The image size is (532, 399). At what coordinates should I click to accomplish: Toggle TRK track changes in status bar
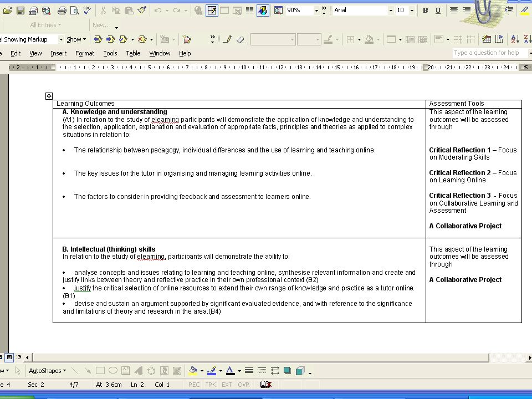211,385
